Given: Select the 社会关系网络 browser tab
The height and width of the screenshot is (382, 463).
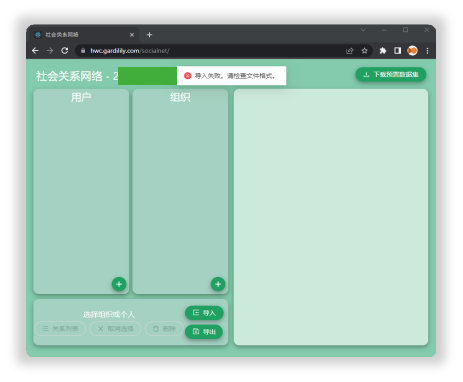Looking at the screenshot, I should point(84,35).
